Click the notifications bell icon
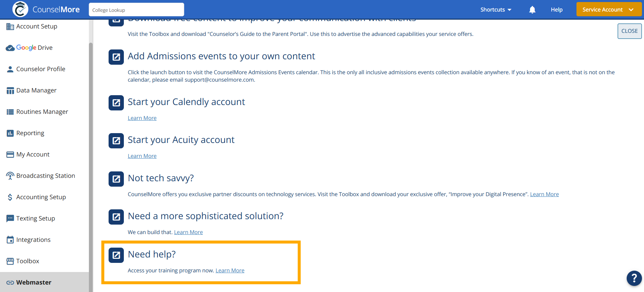The image size is (644, 292). 532,10
